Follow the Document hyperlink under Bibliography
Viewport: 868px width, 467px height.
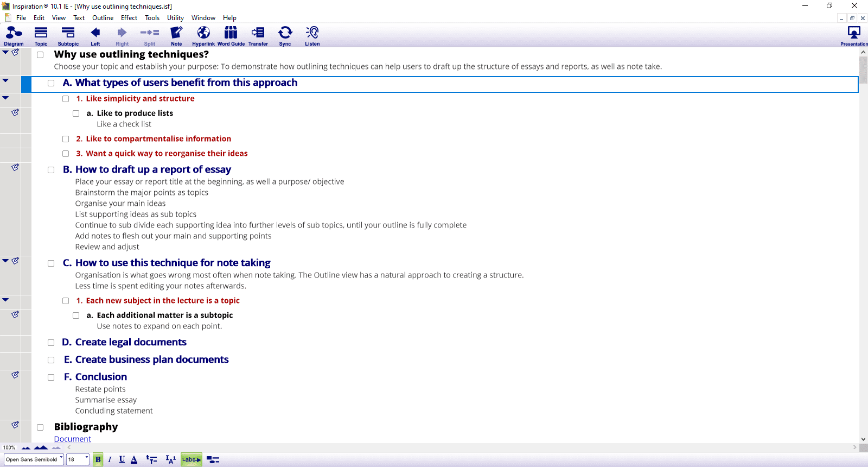pos(72,439)
